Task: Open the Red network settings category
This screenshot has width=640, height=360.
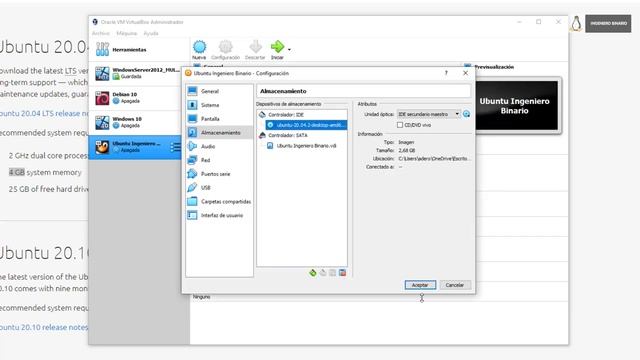Action: pyautogui.click(x=219, y=160)
